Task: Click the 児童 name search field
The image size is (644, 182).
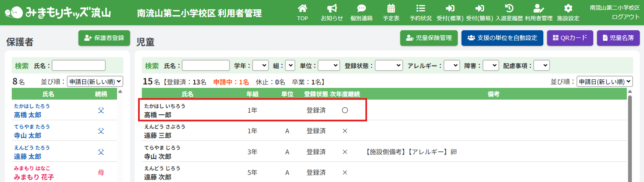Action: [206, 66]
